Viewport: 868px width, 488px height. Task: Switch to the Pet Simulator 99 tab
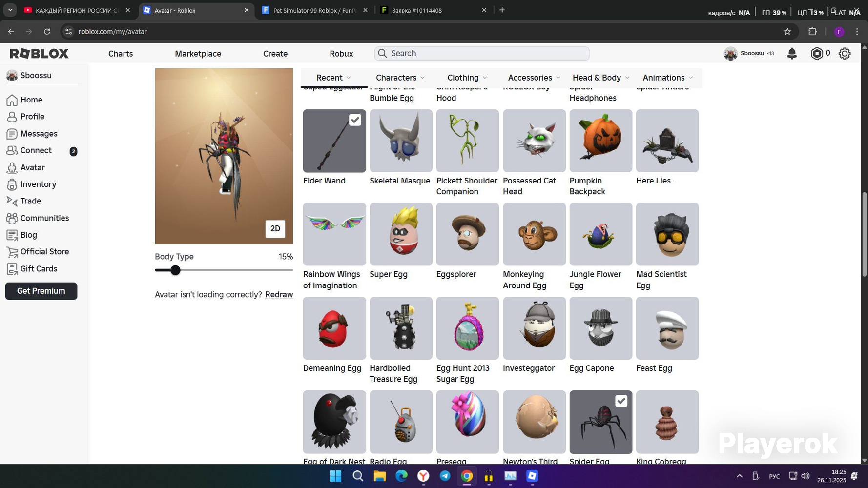[314, 10]
